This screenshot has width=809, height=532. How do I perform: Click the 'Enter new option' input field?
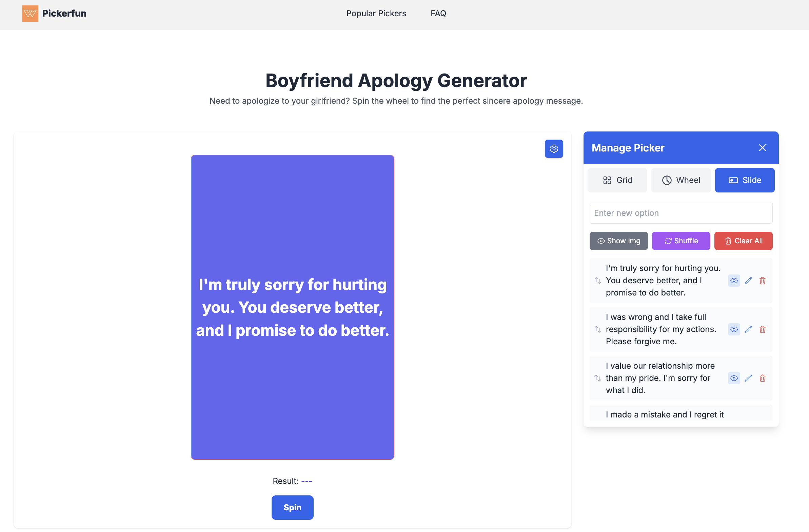(681, 213)
